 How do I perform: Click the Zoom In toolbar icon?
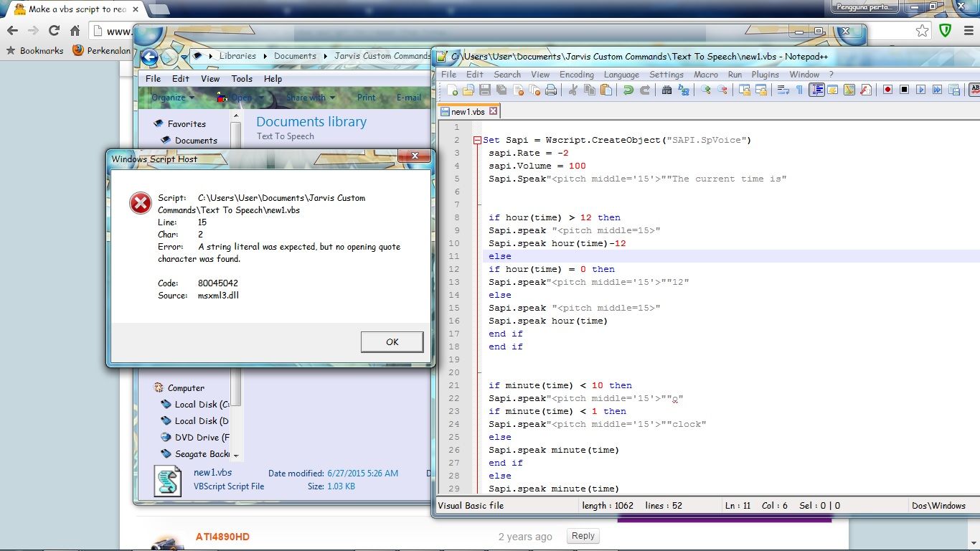pyautogui.click(x=706, y=90)
